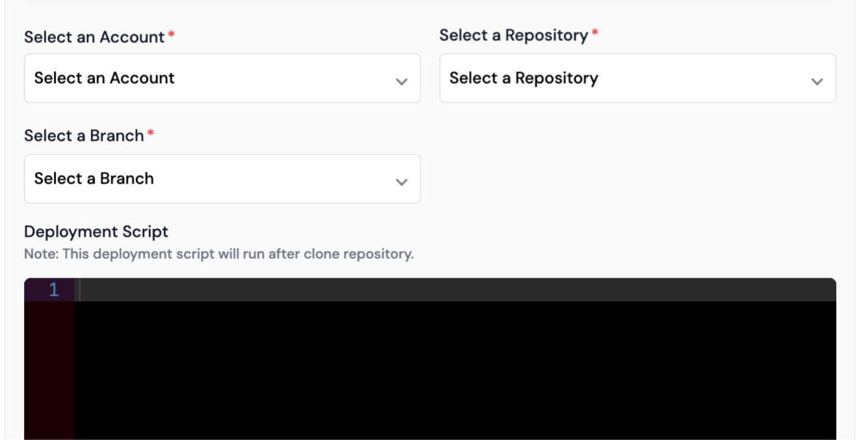Viewport: 868px width, 440px height.
Task: Open the Select a Repository dropdown
Action: (638, 78)
